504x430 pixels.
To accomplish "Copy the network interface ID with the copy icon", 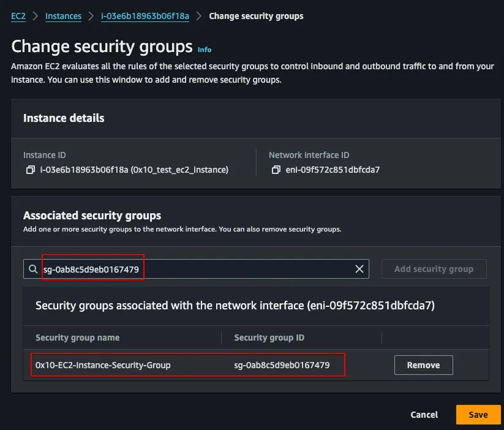I will (276, 170).
